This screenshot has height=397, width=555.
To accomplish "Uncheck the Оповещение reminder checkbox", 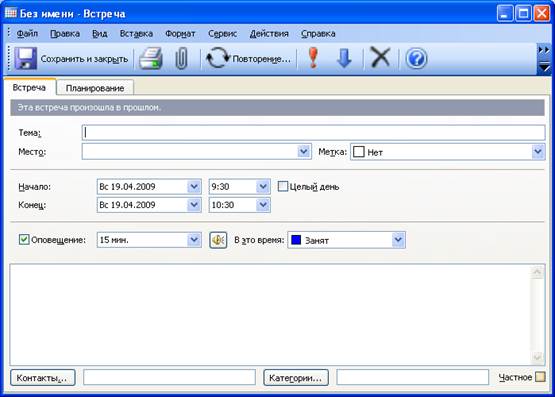I will coord(24,240).
